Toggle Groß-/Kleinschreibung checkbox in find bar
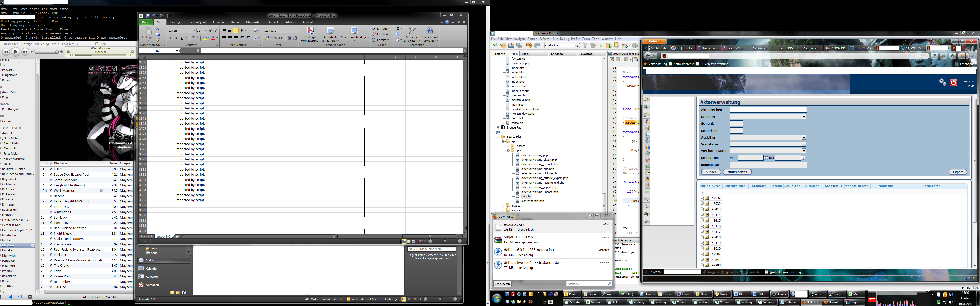Screen dimensions: 980x306 (x=767, y=272)
